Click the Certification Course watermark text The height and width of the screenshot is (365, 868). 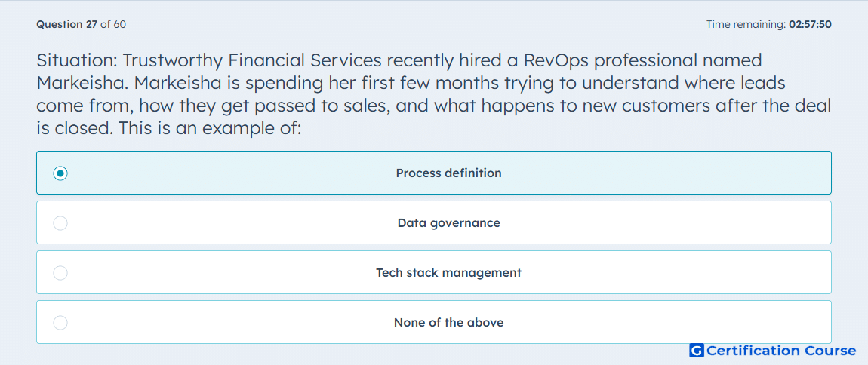[781, 351]
